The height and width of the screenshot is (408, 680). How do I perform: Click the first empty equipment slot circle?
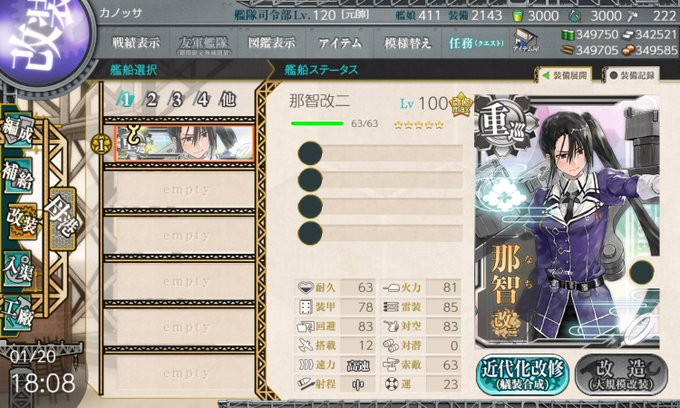pyautogui.click(x=311, y=153)
